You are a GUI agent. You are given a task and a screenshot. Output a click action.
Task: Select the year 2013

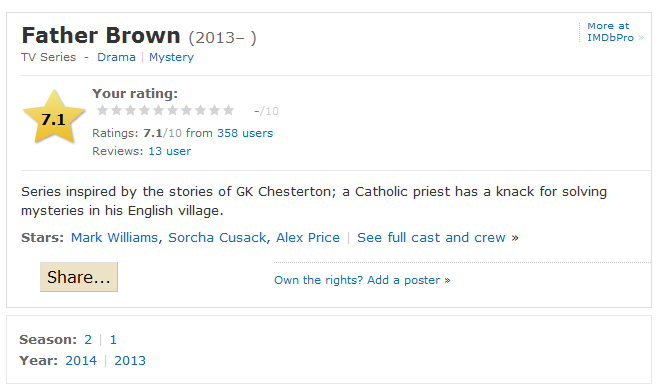click(130, 360)
